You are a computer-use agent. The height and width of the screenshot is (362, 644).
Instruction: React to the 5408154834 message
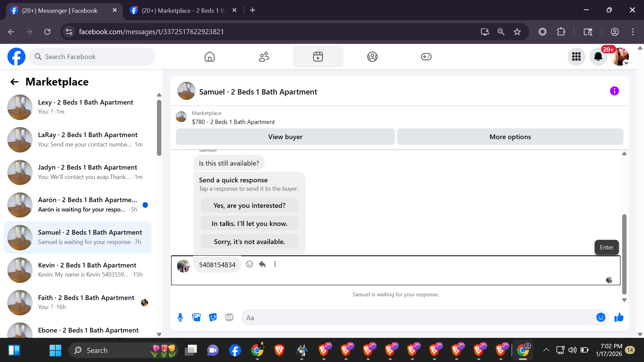[x=250, y=264]
